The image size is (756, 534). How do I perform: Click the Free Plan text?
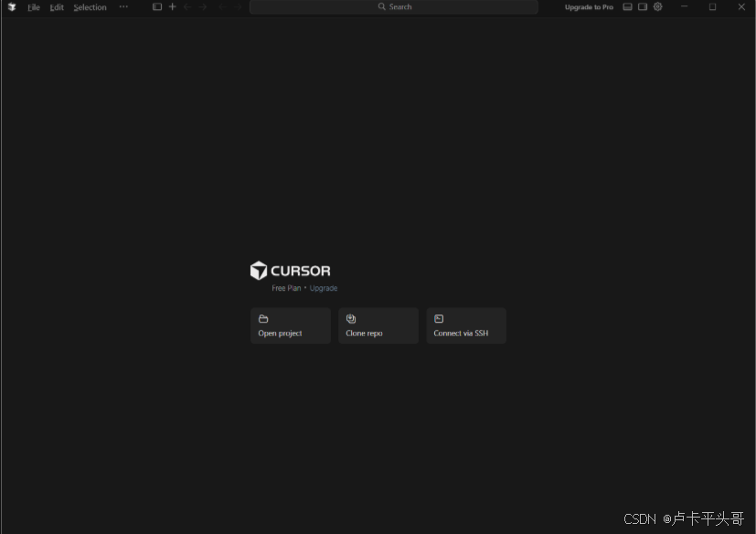tap(286, 288)
